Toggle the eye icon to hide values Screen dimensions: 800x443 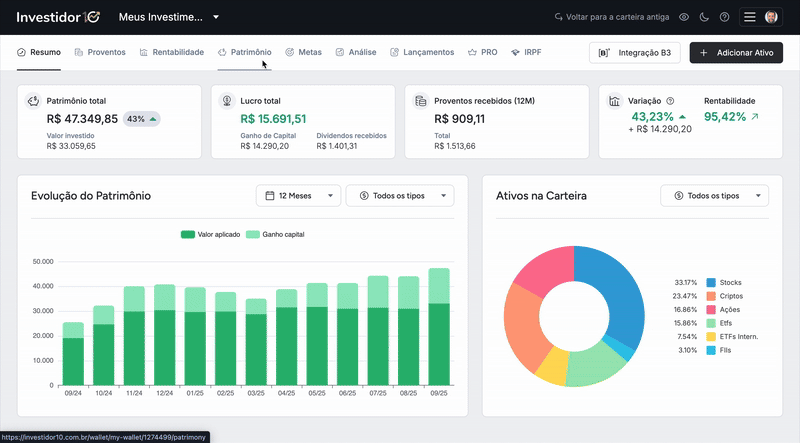pyautogui.click(x=684, y=17)
